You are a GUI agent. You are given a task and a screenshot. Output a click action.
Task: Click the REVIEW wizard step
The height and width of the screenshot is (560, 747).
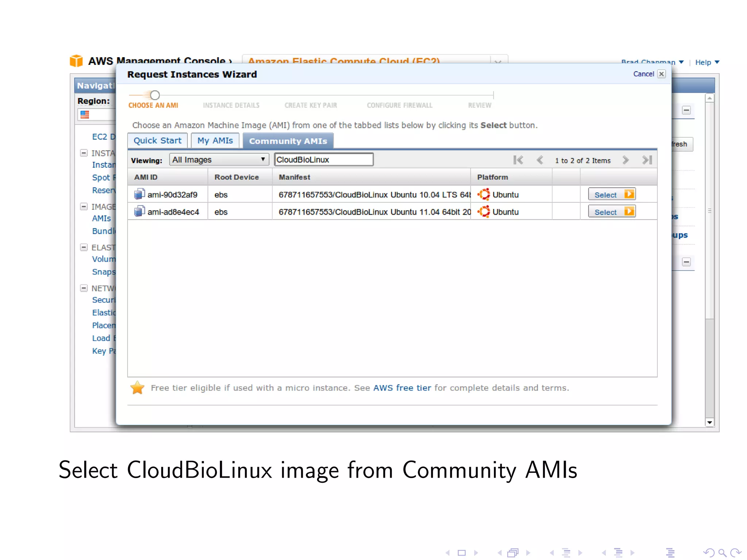480,105
